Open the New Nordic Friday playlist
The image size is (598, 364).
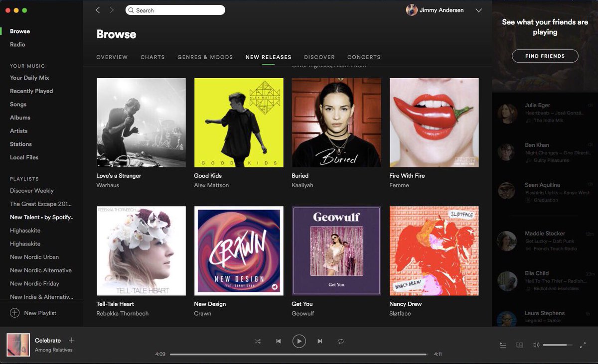[34, 283]
